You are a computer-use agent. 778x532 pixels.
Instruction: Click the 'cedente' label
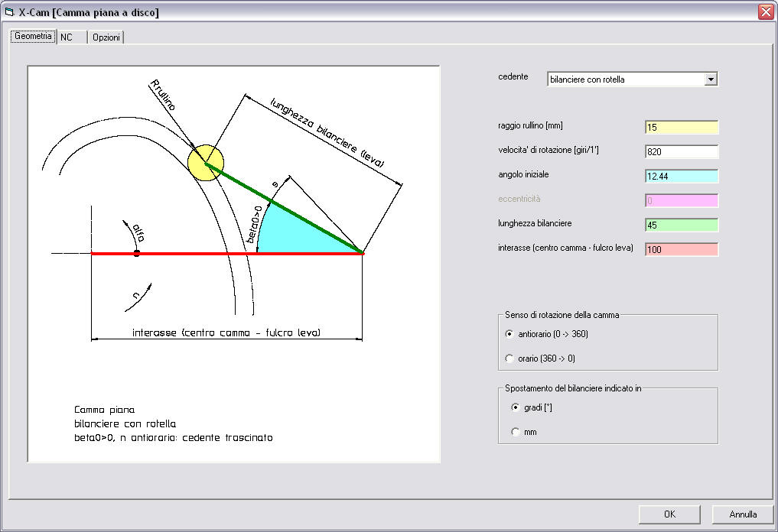pos(513,76)
